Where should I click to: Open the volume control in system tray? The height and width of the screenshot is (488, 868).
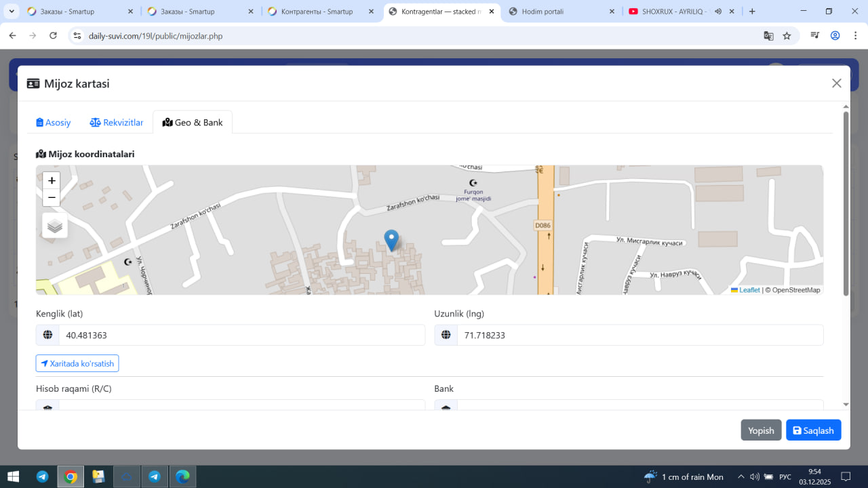click(x=754, y=476)
